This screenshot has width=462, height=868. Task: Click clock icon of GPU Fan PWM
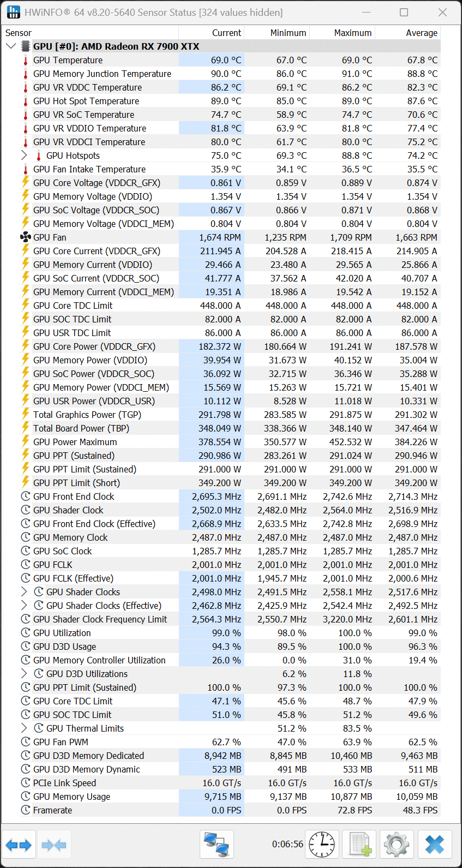tap(25, 742)
